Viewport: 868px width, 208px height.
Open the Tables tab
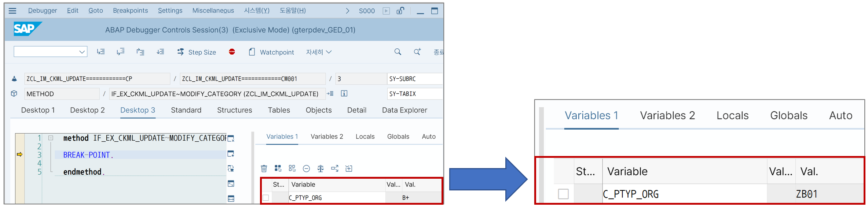[279, 110]
